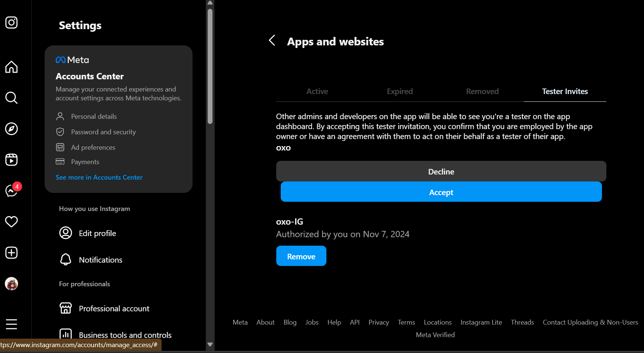The width and height of the screenshot is (644, 353).
Task: Open More hamburger menu icon
Action: click(x=11, y=324)
